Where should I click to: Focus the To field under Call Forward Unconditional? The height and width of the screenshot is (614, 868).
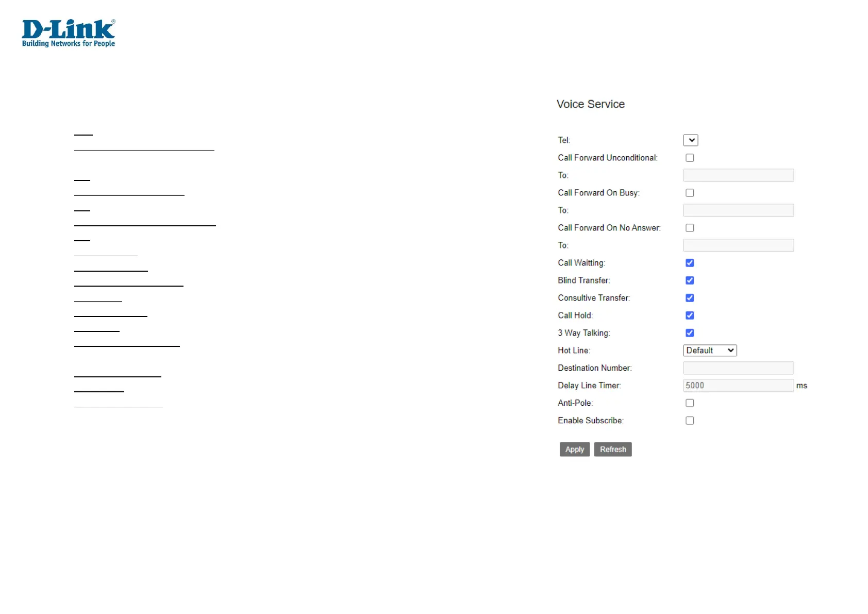pos(739,175)
